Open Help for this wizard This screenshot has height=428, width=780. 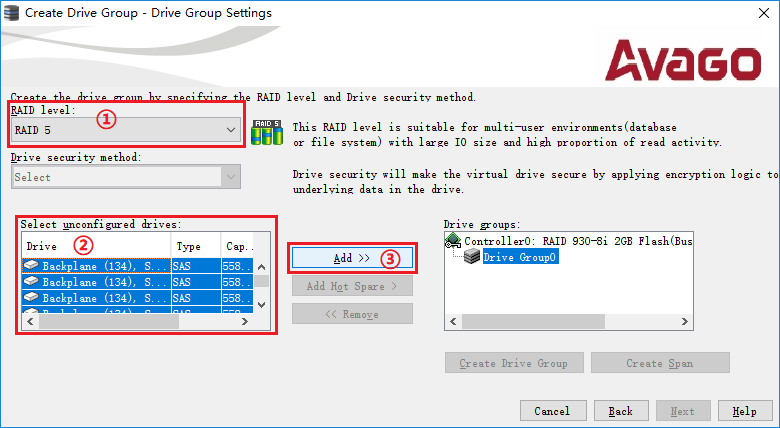pyautogui.click(x=744, y=411)
